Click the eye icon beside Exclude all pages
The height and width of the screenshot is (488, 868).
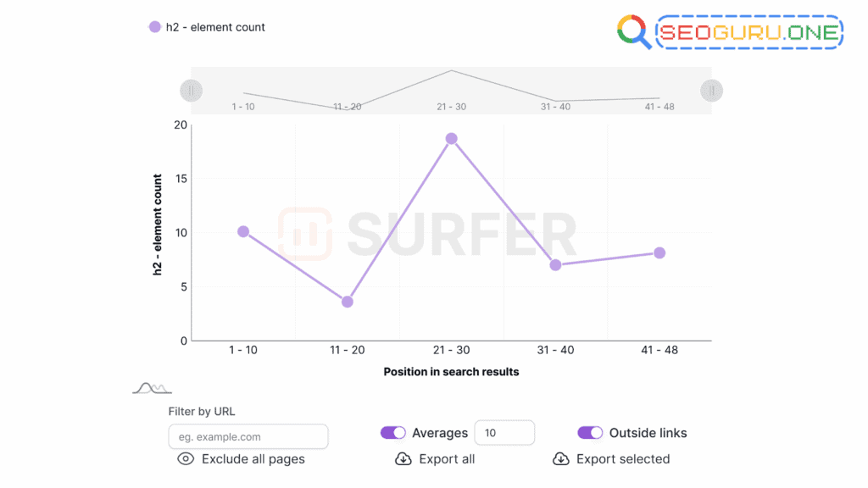pyautogui.click(x=186, y=458)
